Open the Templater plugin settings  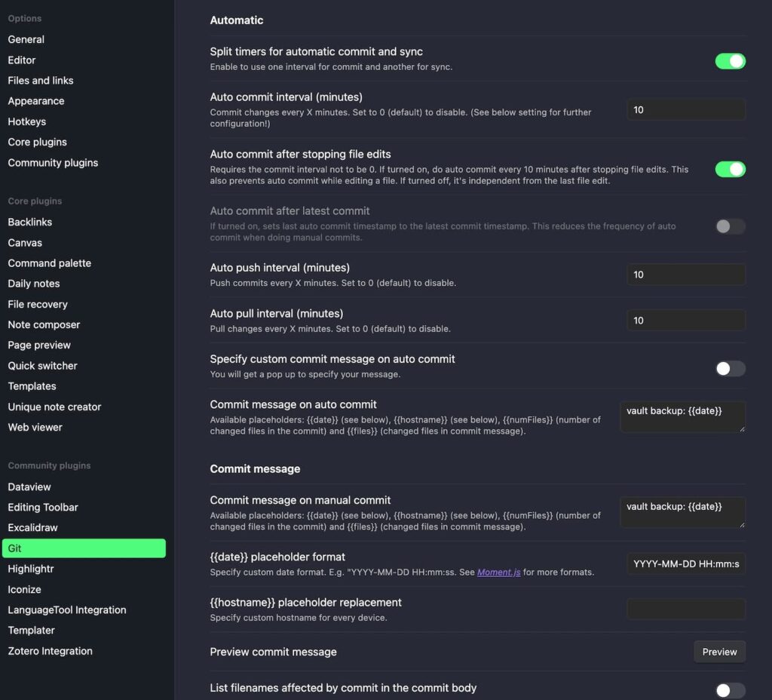31,630
